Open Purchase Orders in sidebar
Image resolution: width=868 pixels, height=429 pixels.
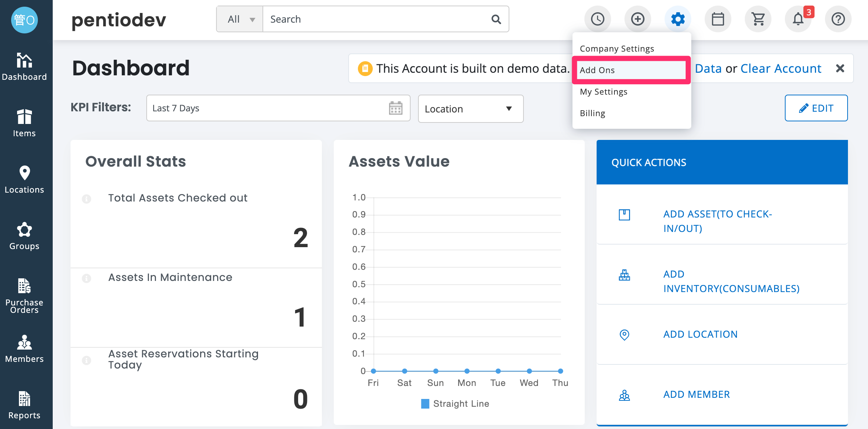pos(25,296)
